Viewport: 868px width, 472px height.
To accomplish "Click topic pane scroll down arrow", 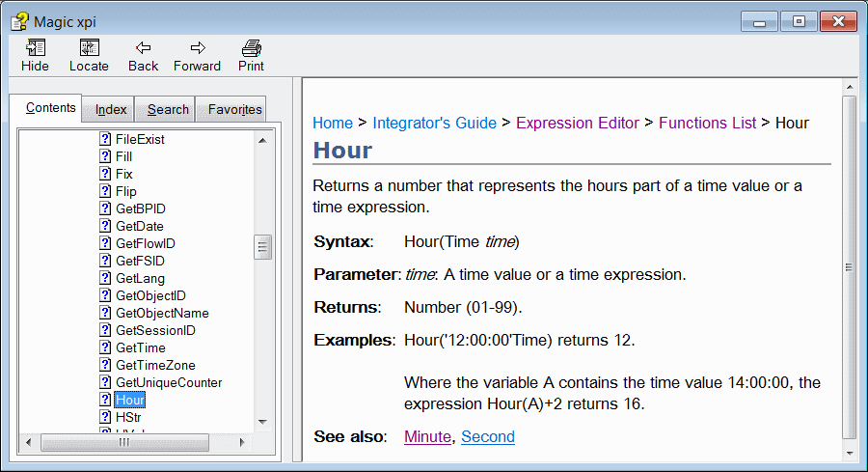I will [850, 453].
